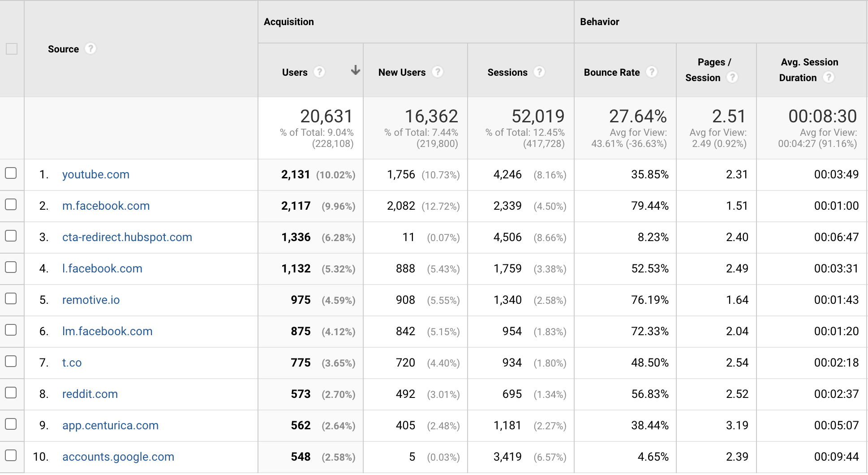Screen dimensions: 868x475
Task: Check the box for the youtube.com row
Action: [x=11, y=173]
